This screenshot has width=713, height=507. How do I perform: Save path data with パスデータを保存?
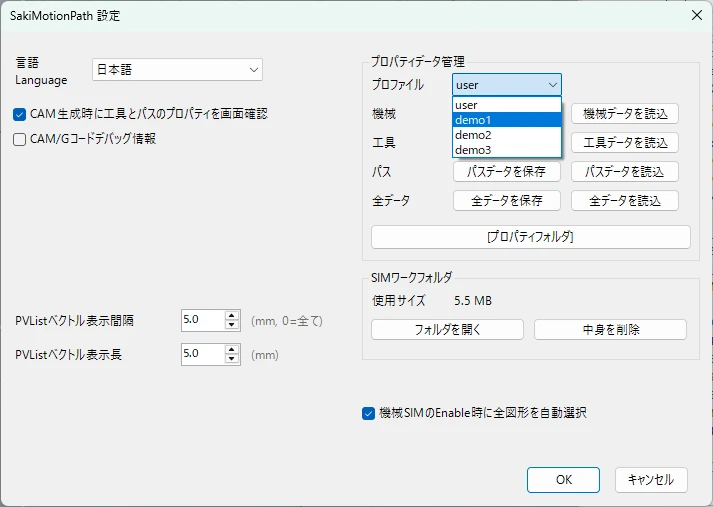[507, 172]
